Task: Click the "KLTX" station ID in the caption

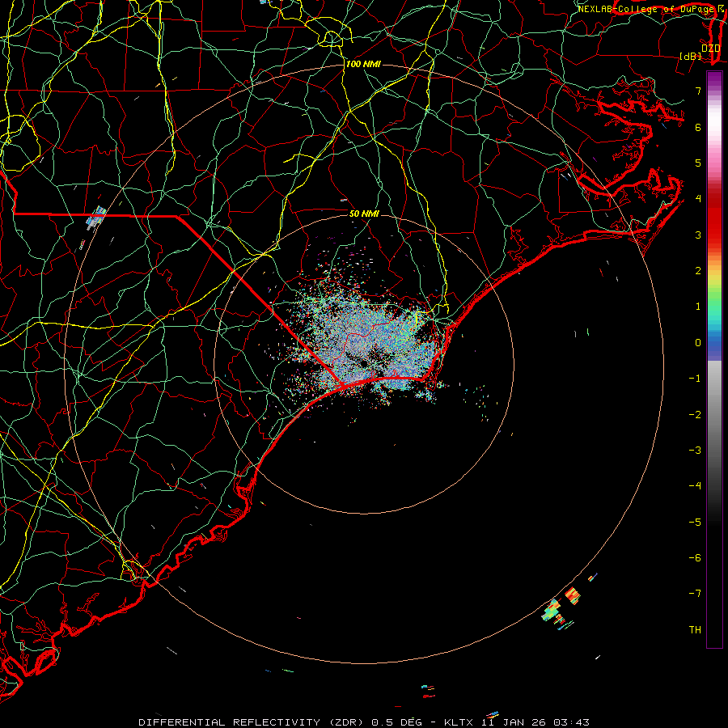Action: 459,722
